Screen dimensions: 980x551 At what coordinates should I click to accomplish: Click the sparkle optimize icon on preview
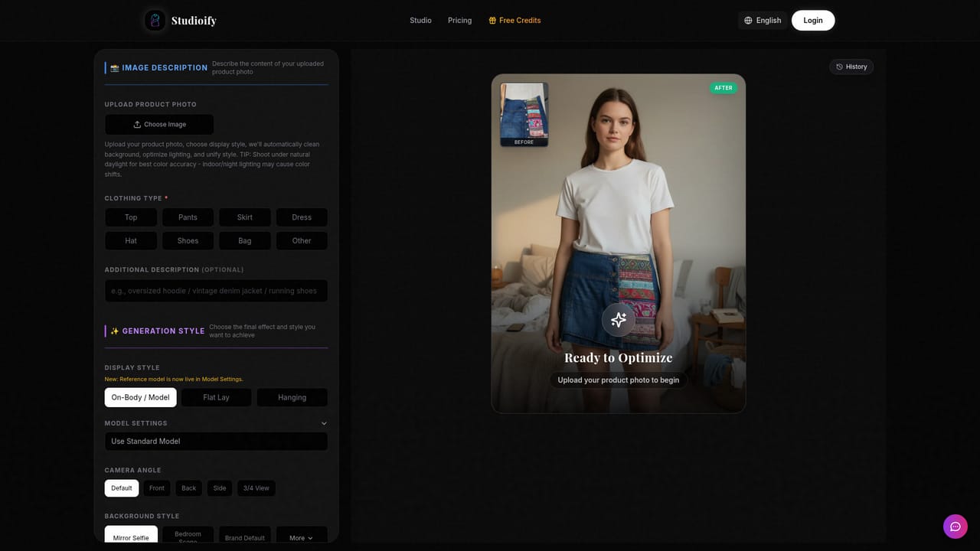pyautogui.click(x=618, y=320)
